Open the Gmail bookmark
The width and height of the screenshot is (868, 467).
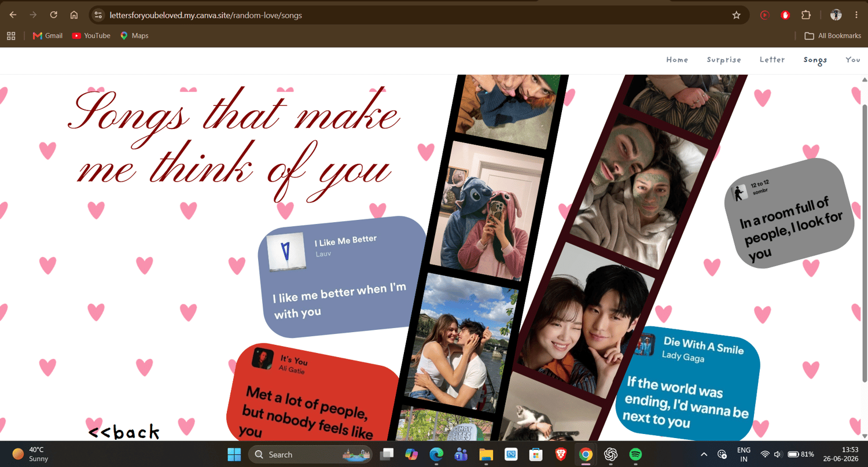pos(47,36)
